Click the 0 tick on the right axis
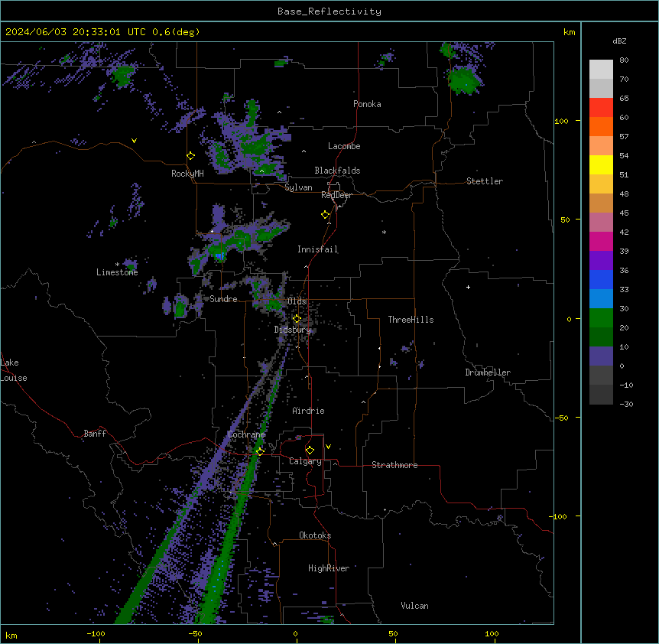Screen dimensions: 659x644 pos(569,319)
